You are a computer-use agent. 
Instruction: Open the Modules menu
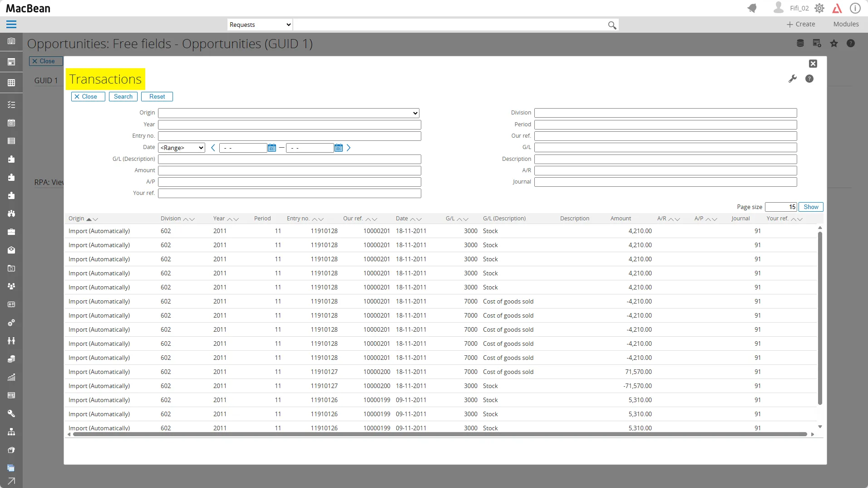845,24
